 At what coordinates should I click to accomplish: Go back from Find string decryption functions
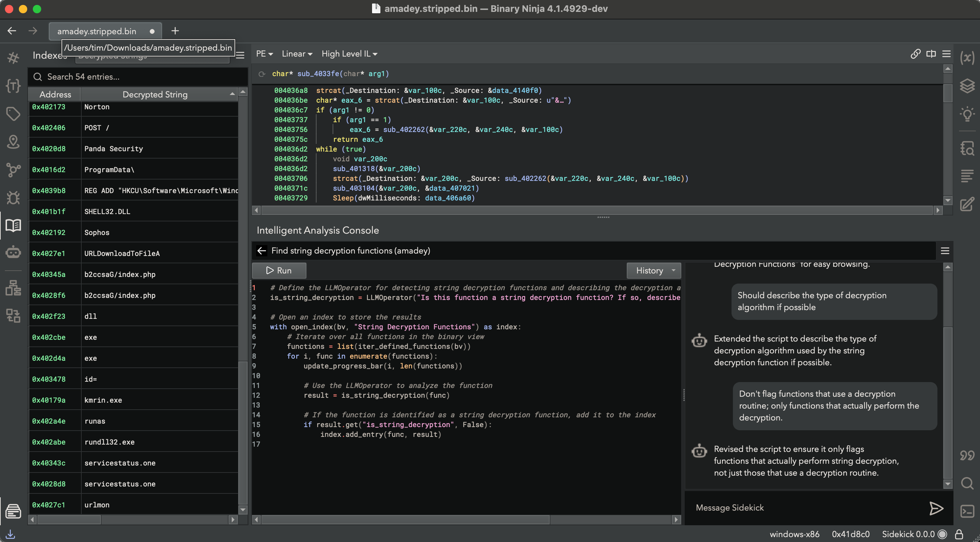[x=261, y=250]
